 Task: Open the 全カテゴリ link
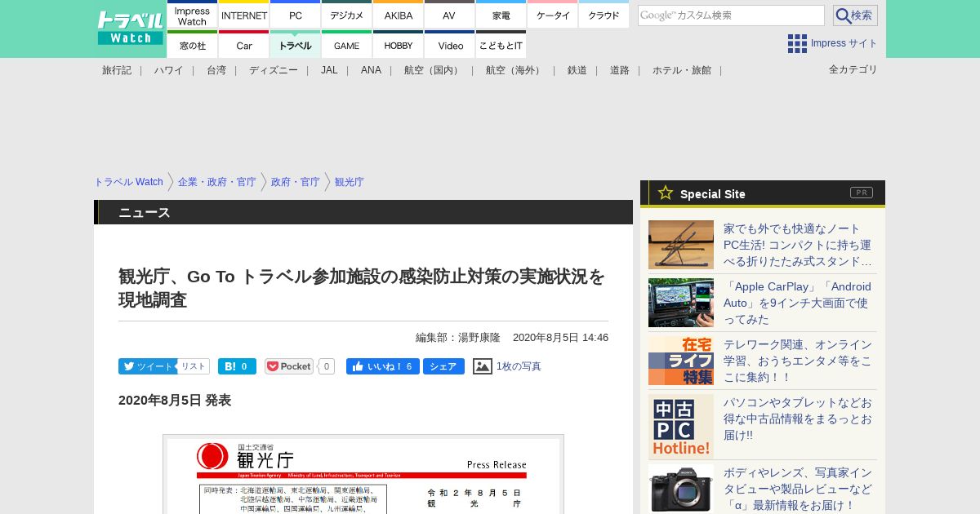tap(853, 69)
